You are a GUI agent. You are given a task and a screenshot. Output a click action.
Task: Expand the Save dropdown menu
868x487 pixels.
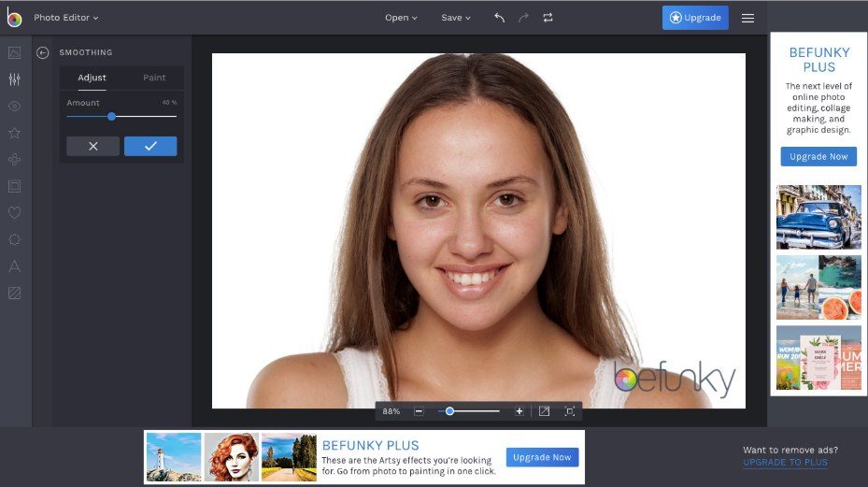456,18
